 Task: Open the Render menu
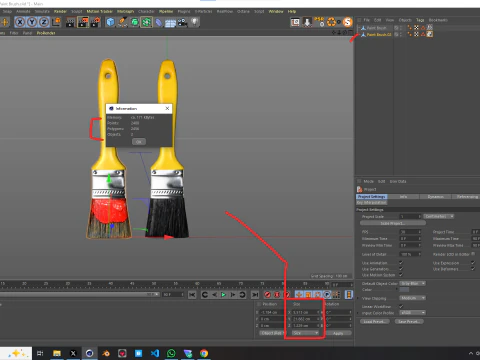click(x=60, y=11)
